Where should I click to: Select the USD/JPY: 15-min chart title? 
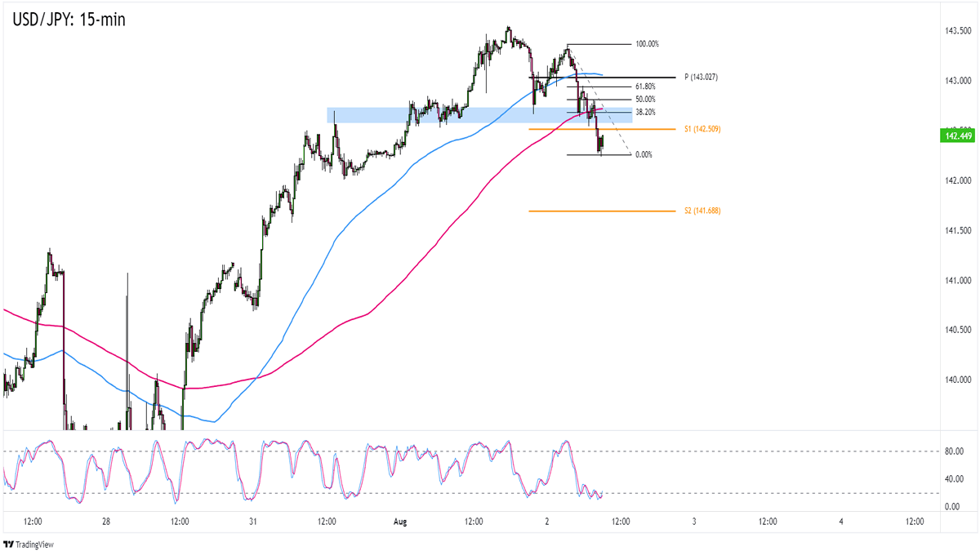pyautogui.click(x=69, y=18)
